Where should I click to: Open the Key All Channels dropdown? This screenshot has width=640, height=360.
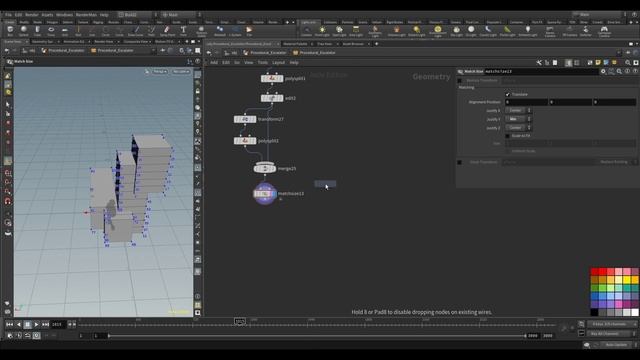pyautogui.click(x=611, y=333)
